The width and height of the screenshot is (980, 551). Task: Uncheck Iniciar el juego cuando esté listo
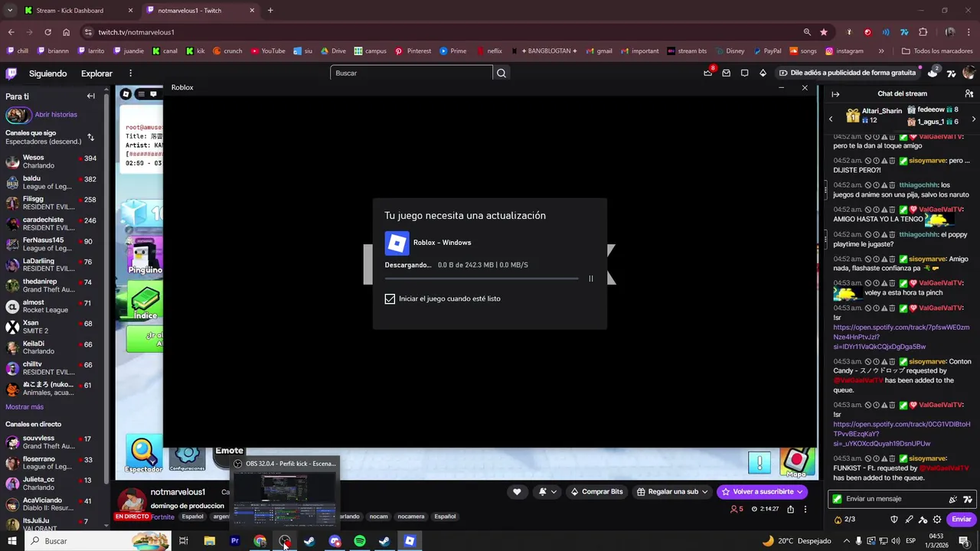tap(390, 298)
